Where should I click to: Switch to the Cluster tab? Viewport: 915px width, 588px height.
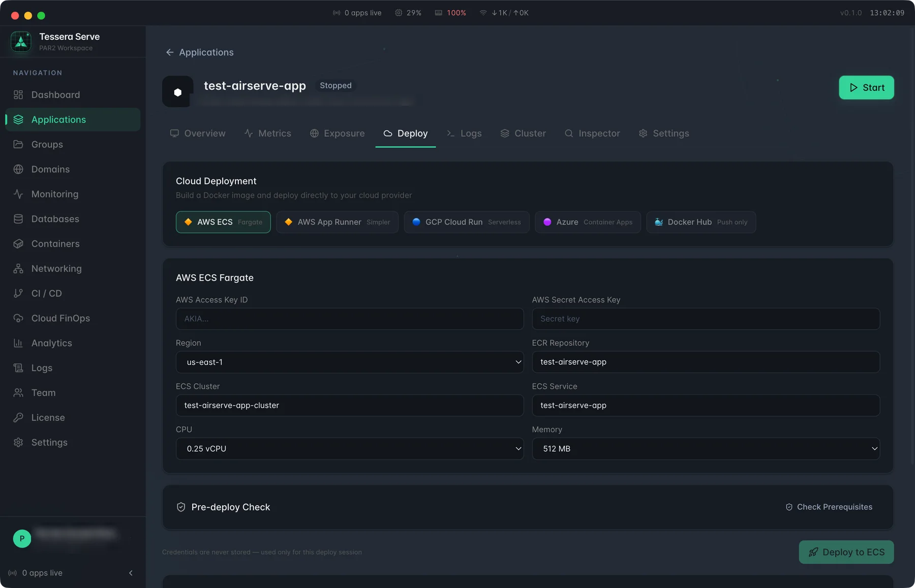pyautogui.click(x=523, y=133)
